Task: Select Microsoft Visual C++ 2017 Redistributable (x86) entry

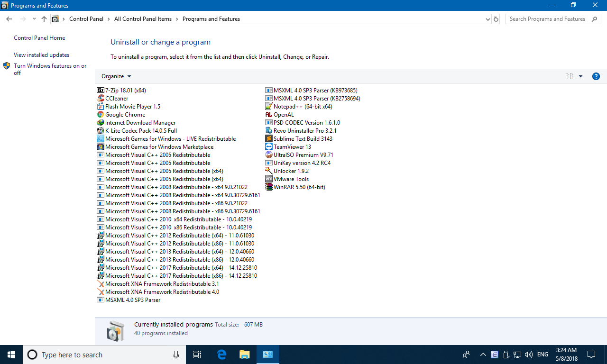Action: click(177, 275)
